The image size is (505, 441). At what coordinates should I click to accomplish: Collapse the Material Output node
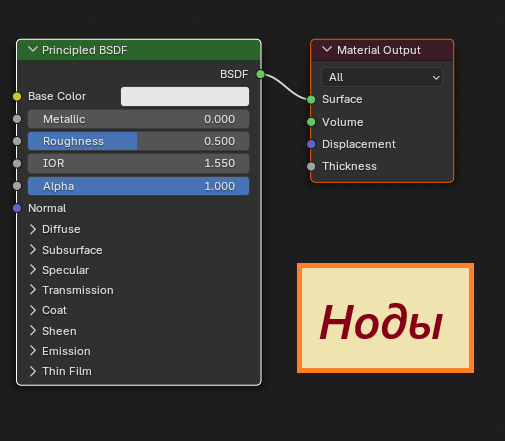327,50
